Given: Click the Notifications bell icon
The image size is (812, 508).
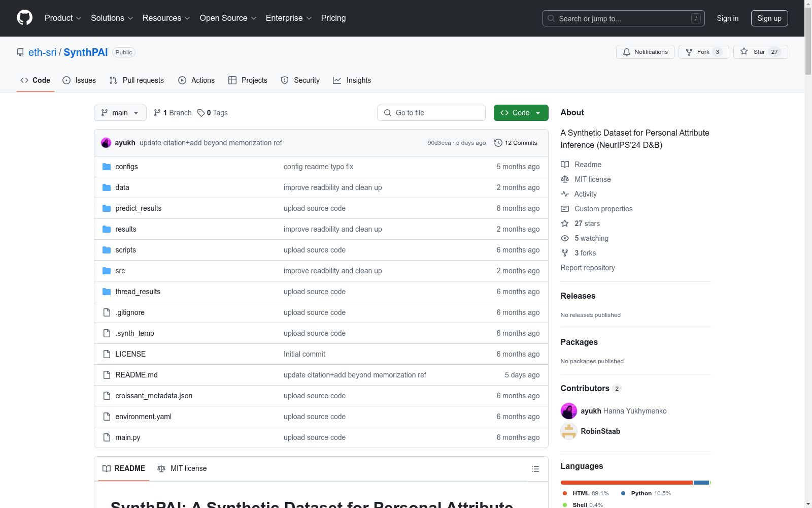Looking at the screenshot, I should (x=627, y=52).
